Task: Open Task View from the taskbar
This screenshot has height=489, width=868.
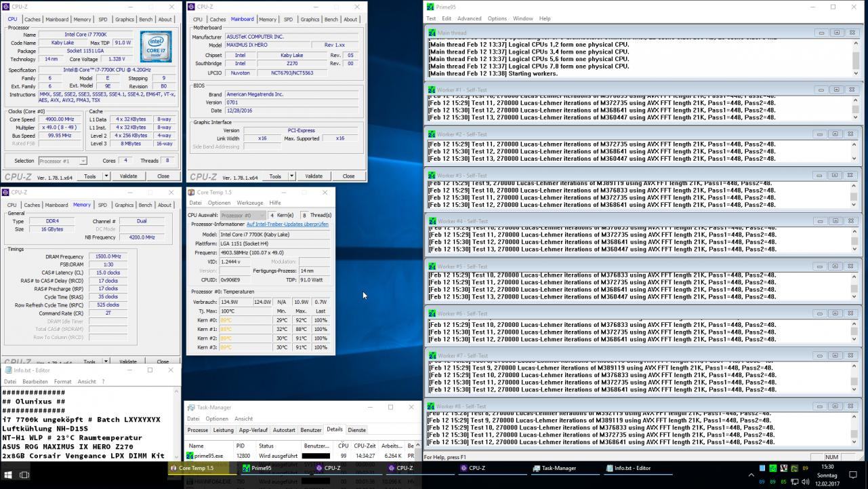Action: 24,475
